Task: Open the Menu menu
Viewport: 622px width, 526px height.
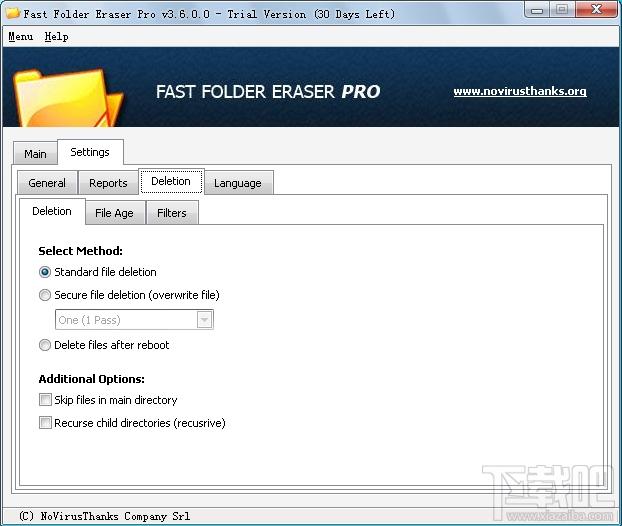Action: [x=20, y=36]
